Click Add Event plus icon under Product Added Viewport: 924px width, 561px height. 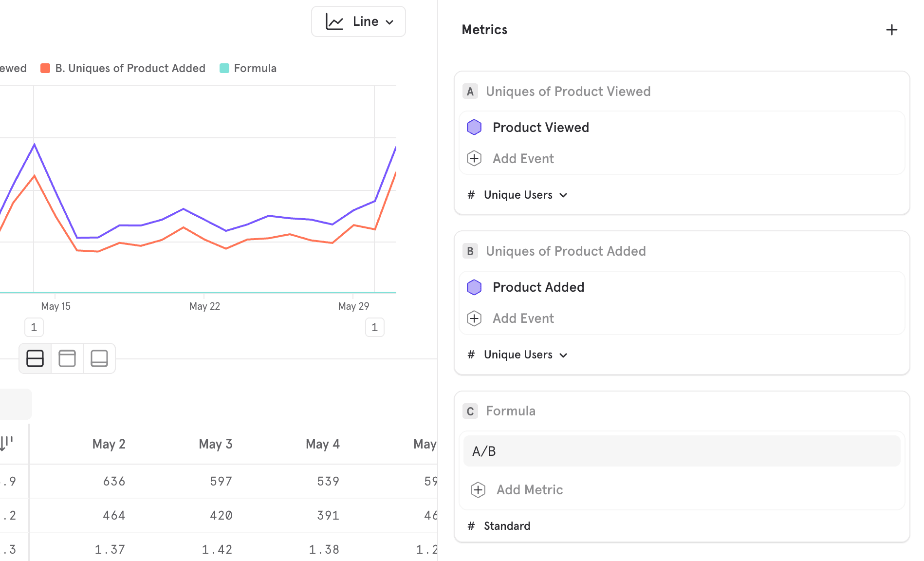(474, 318)
